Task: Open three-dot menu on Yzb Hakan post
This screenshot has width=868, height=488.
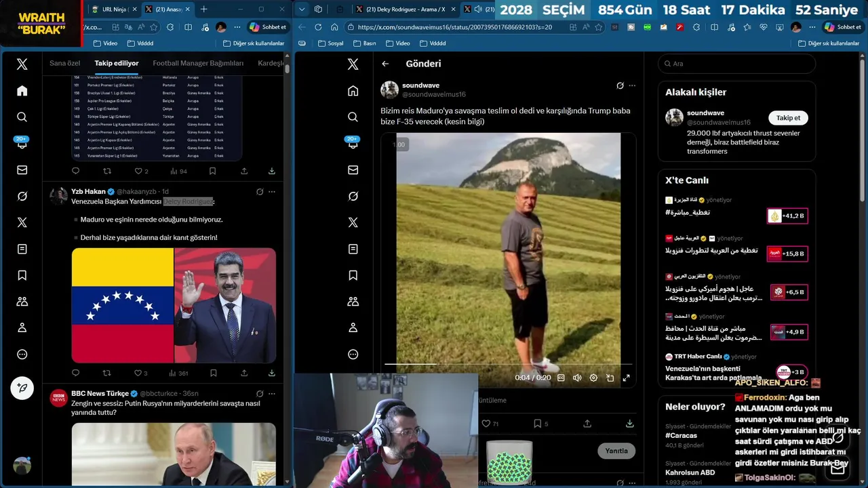Action: click(272, 192)
